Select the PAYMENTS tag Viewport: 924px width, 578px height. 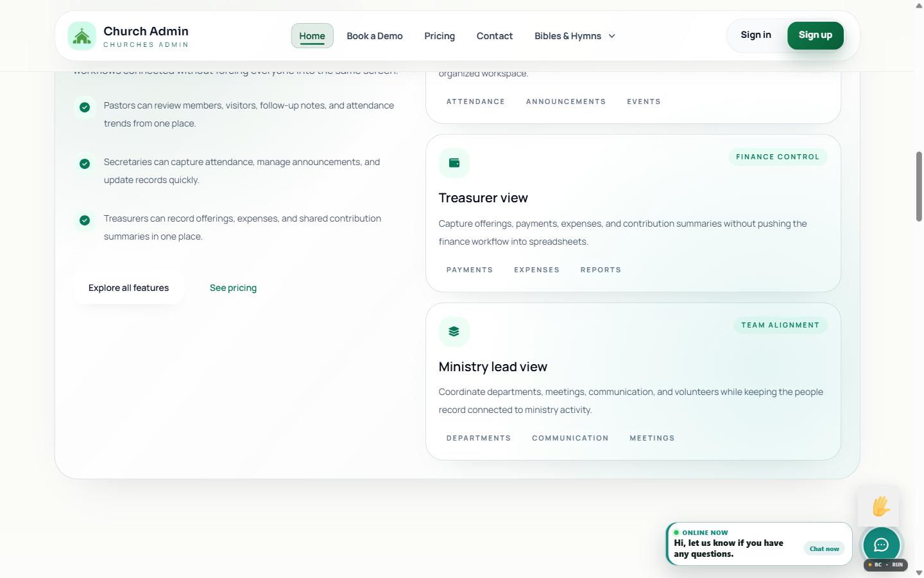(470, 270)
